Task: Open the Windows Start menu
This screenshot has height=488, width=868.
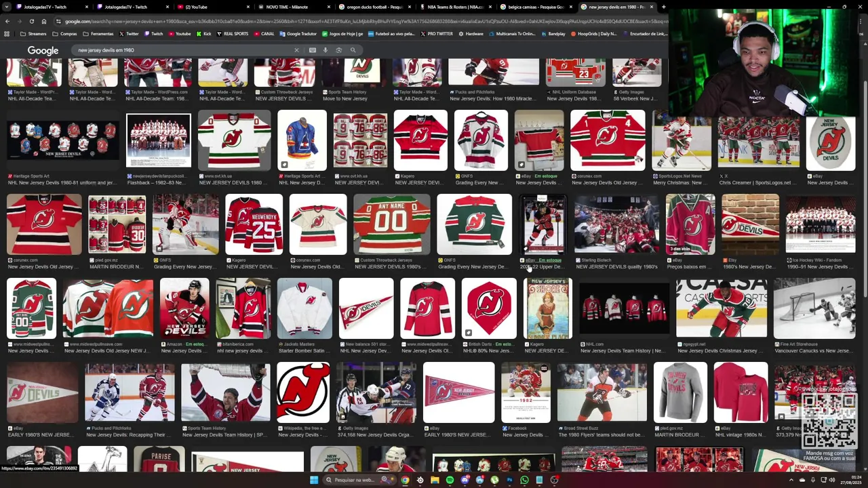Action: click(314, 480)
